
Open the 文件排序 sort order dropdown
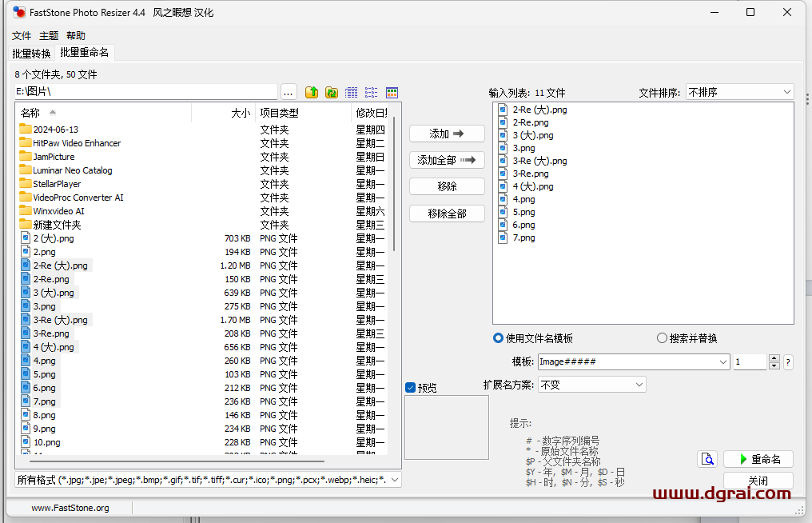739,93
